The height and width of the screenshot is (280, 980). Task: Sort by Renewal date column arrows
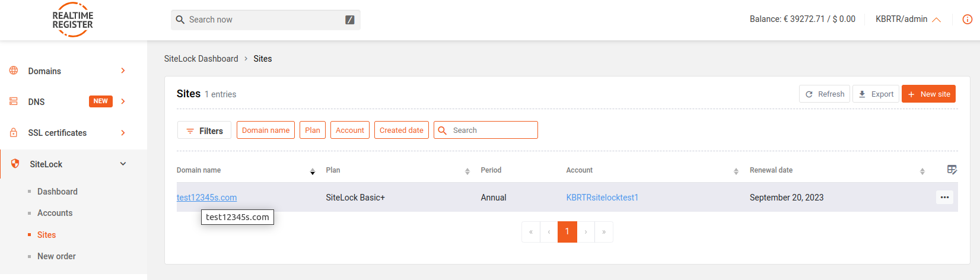[x=922, y=171]
